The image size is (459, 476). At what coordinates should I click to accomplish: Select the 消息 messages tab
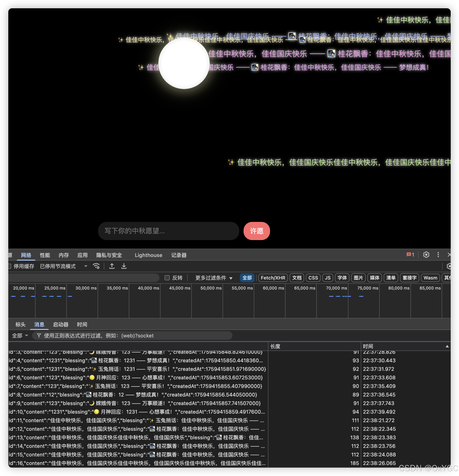pos(39,325)
